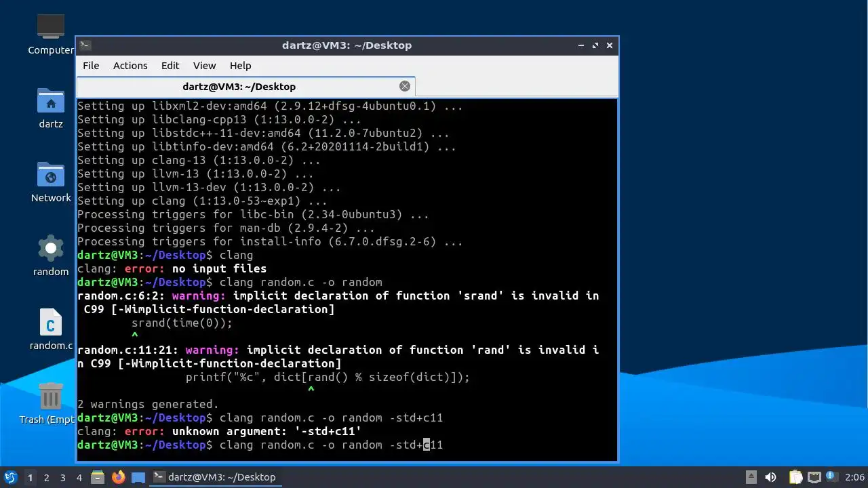This screenshot has width=868, height=488.
Task: Click the srand(time(0)); code line
Action: click(x=182, y=323)
